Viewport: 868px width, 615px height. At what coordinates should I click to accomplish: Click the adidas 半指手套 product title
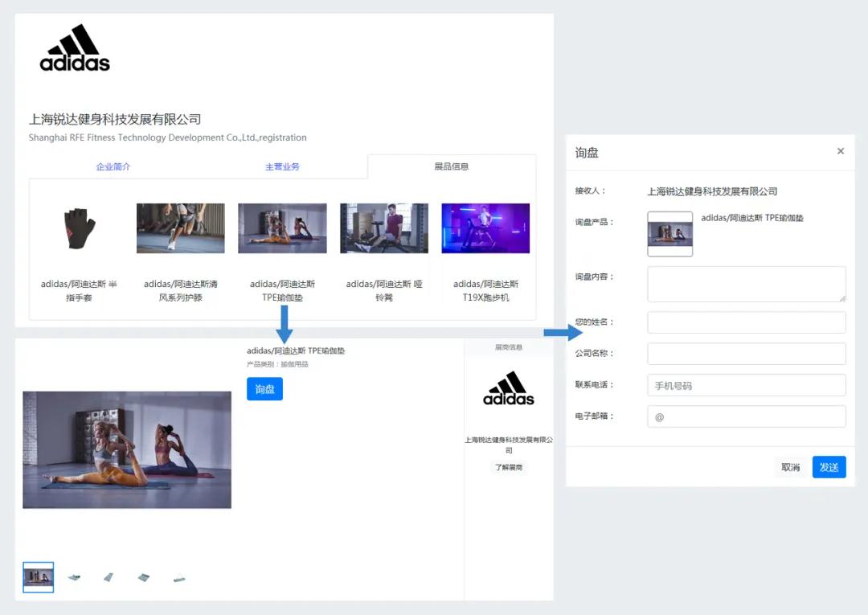point(79,290)
